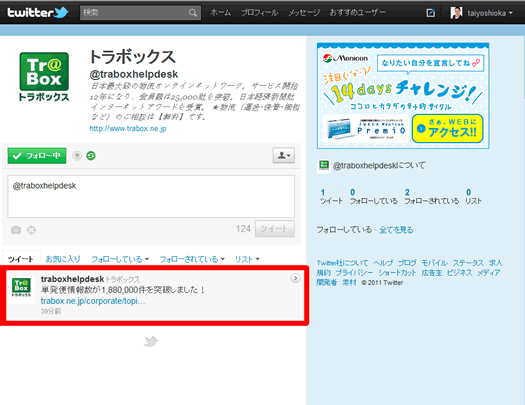Open the http://www.trabox.ne.jp profile link
Screen dimensions: 525x405
coord(128,129)
